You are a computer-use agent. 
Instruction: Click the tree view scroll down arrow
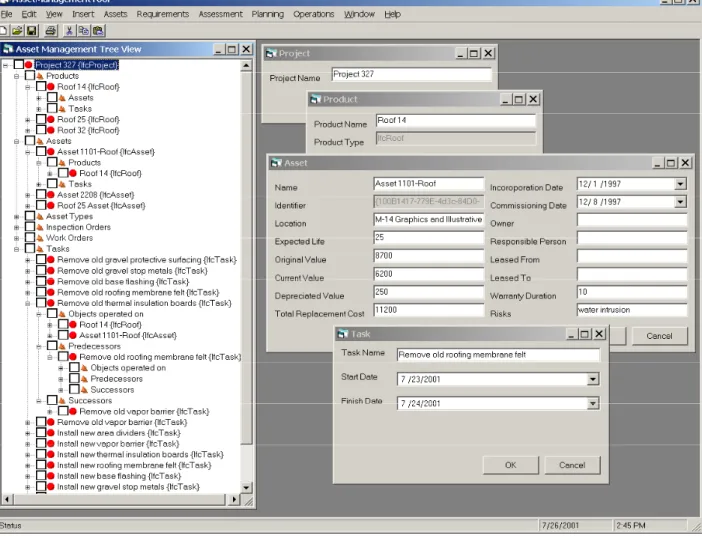(x=246, y=487)
